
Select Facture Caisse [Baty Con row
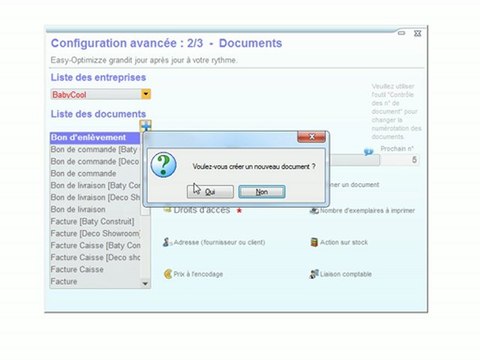[95, 246]
